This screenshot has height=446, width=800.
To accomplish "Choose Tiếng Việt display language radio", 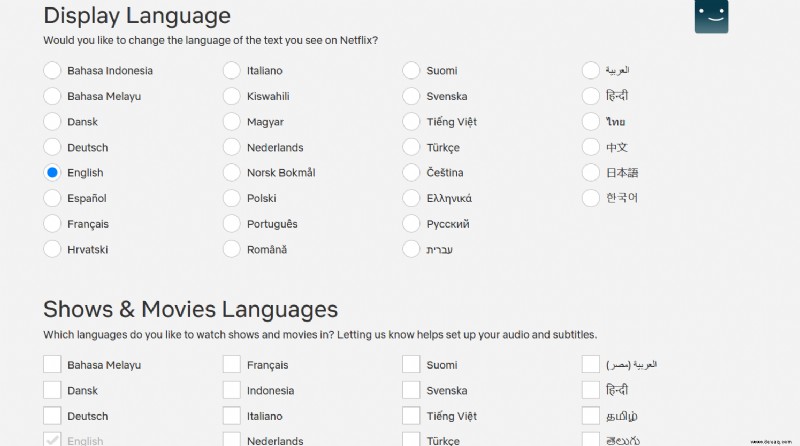I will 411,121.
